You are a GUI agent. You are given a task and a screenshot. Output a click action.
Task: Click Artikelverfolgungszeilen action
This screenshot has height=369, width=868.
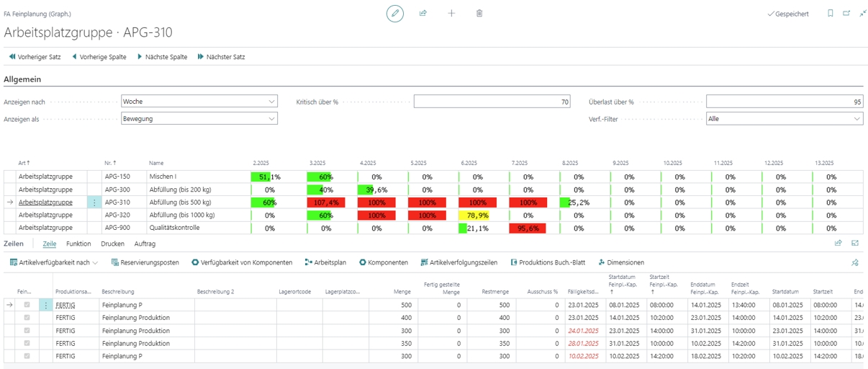pos(459,262)
